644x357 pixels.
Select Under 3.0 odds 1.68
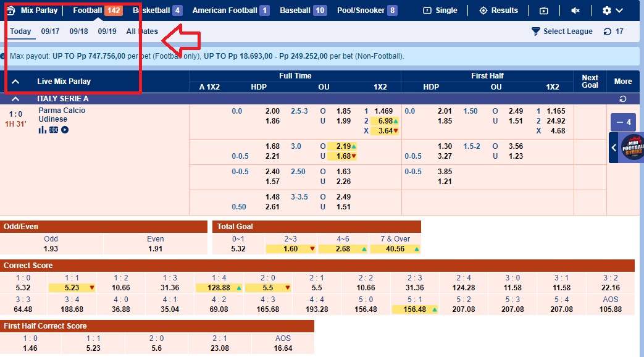coord(343,156)
